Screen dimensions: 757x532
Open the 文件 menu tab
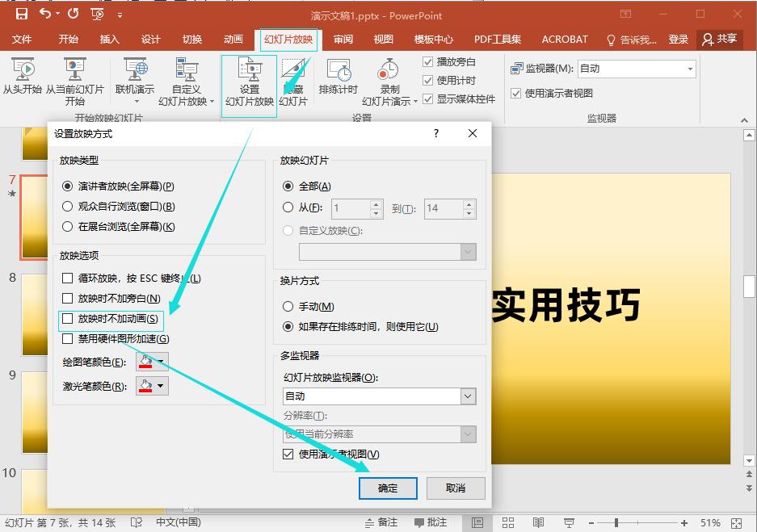(22, 40)
